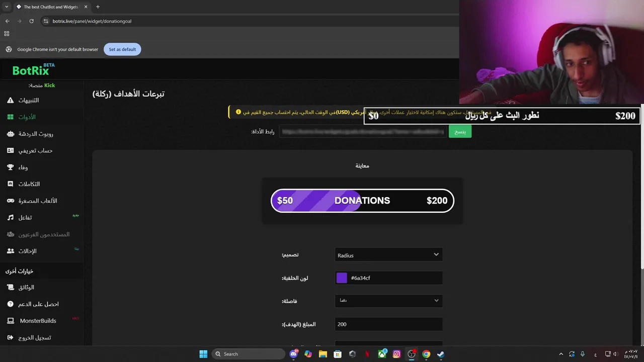Open the taskbar clock and date
644x362 pixels.
point(631,354)
